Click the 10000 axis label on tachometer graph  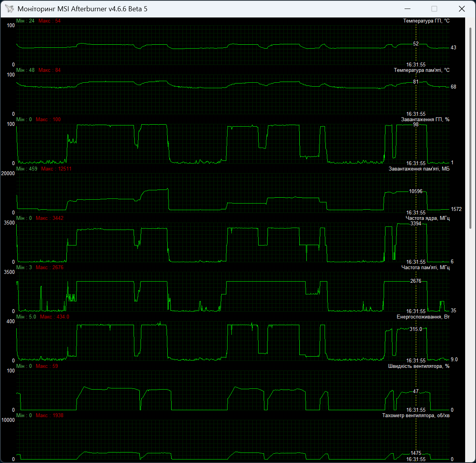tap(8, 420)
